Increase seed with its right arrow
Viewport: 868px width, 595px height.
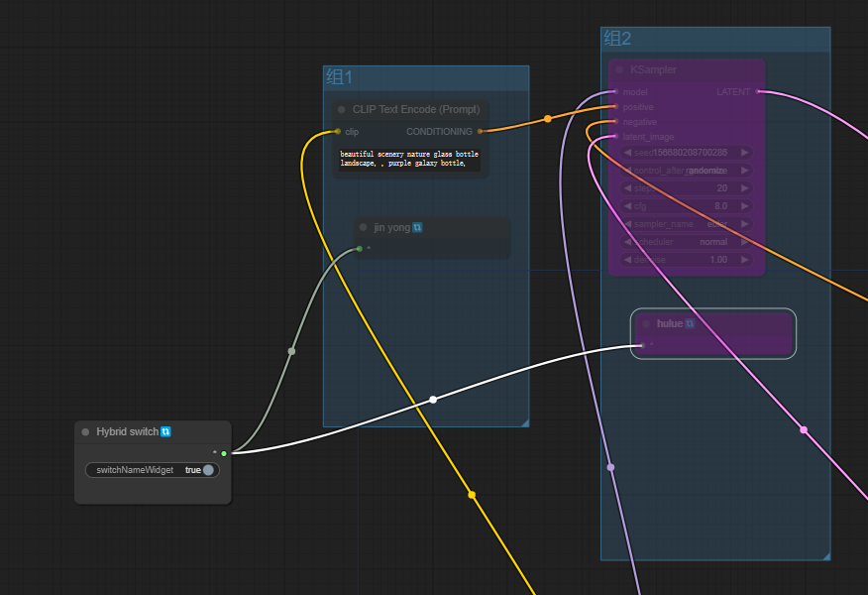click(x=744, y=153)
